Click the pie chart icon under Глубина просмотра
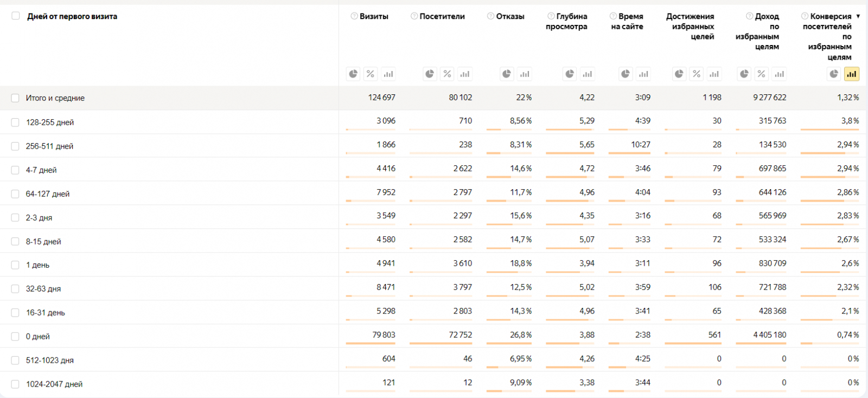The width and height of the screenshot is (868, 398). pyautogui.click(x=570, y=74)
